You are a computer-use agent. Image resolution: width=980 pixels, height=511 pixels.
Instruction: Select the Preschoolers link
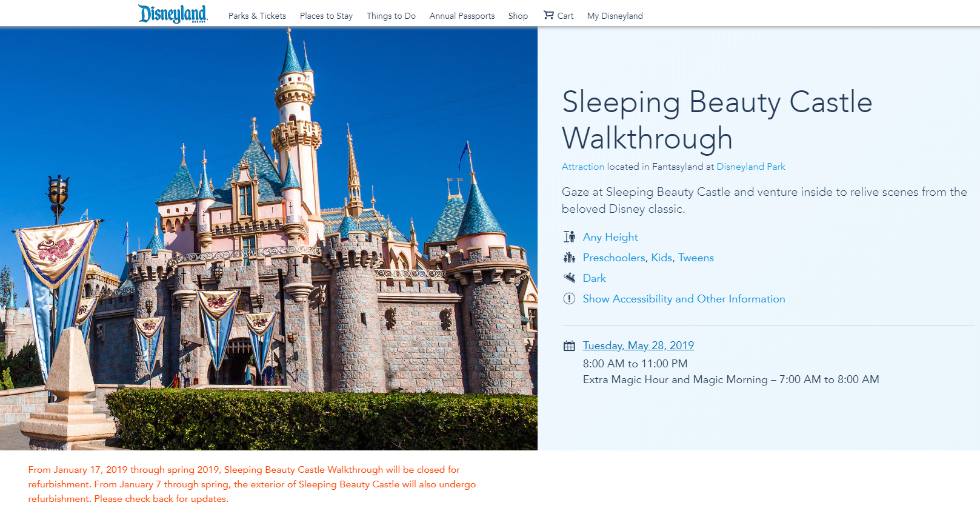614,258
